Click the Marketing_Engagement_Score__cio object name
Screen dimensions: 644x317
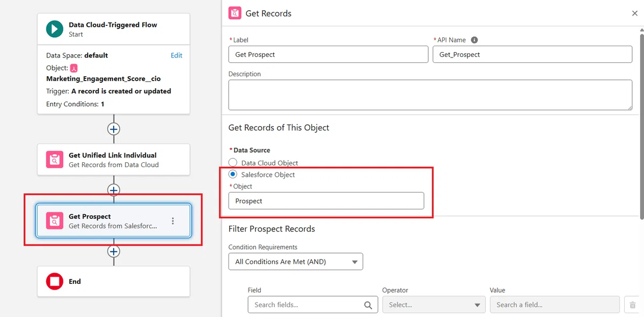[x=104, y=79]
